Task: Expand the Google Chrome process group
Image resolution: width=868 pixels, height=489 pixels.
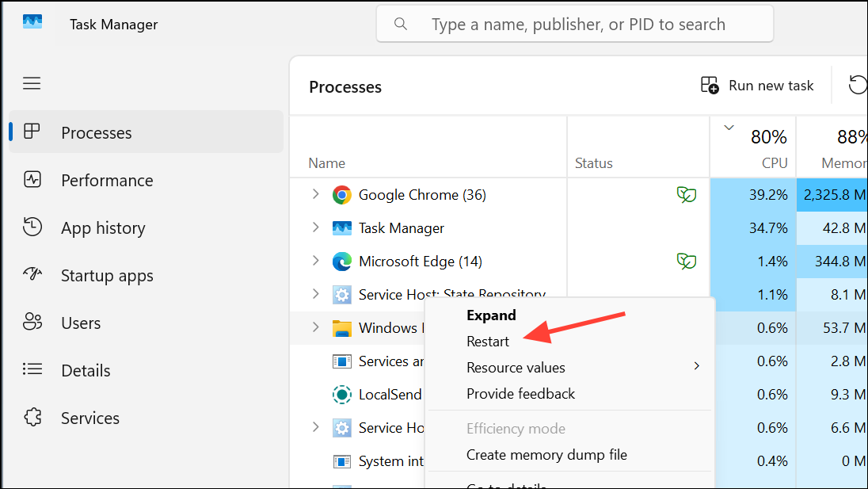Action: click(x=315, y=194)
